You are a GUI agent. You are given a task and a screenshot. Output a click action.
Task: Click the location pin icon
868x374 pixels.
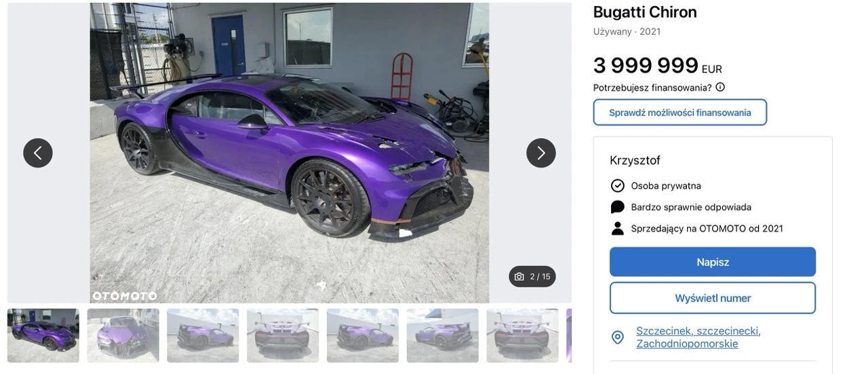618,337
